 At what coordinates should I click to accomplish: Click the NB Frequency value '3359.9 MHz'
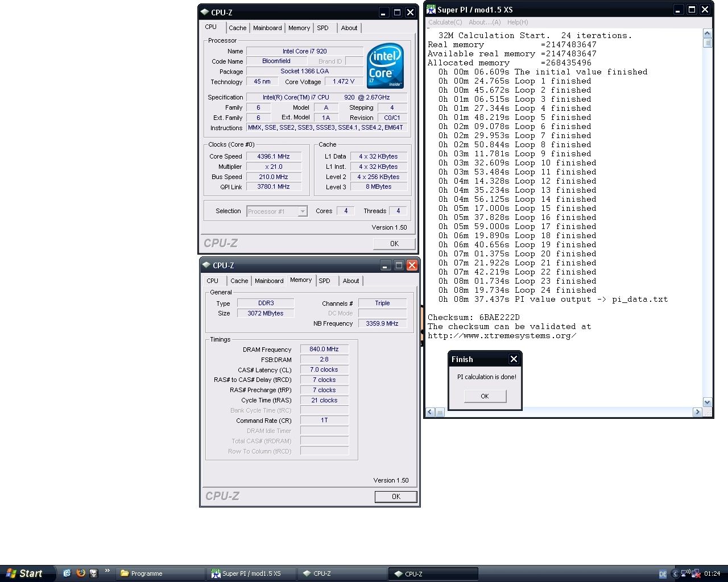tap(382, 324)
